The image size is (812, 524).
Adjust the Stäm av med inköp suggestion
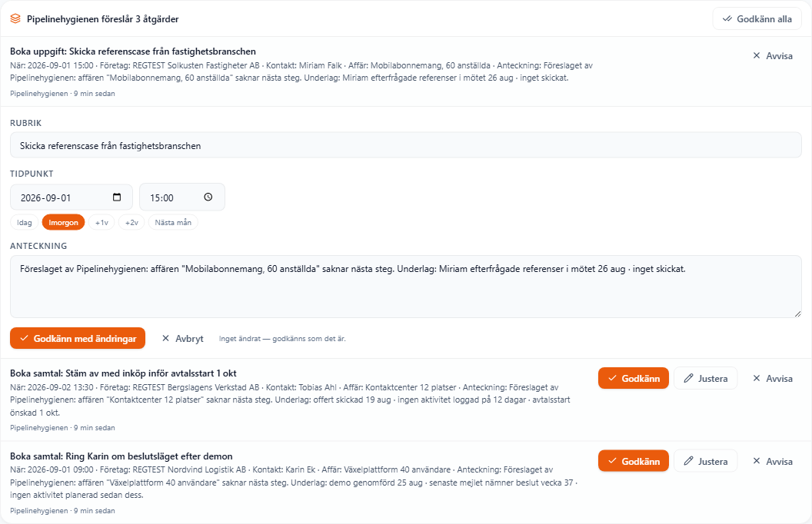click(705, 379)
